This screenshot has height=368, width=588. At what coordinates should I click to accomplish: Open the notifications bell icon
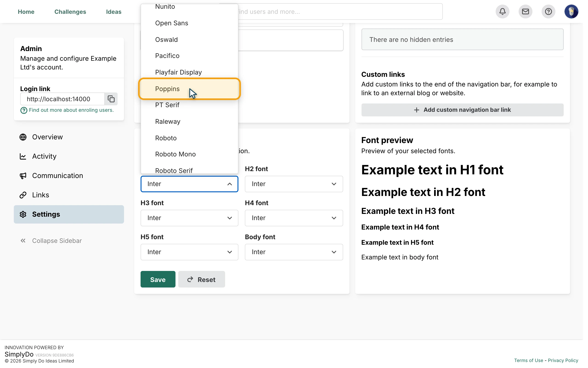tap(503, 11)
